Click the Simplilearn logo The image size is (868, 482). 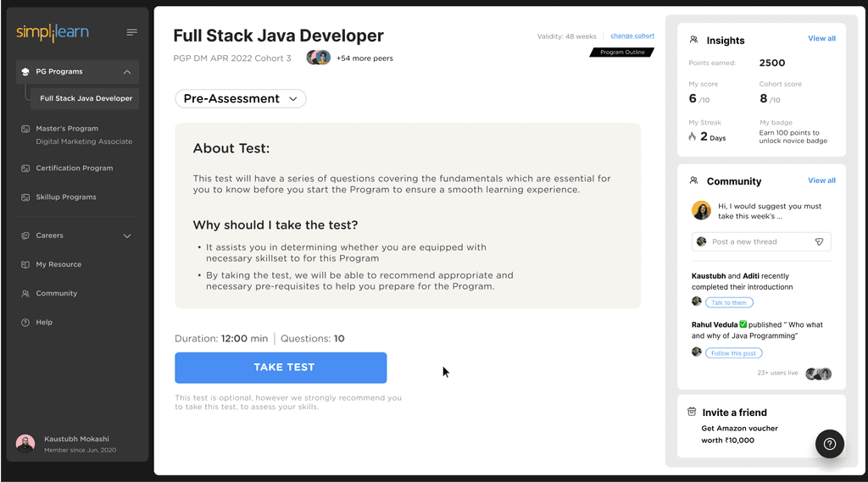[52, 32]
